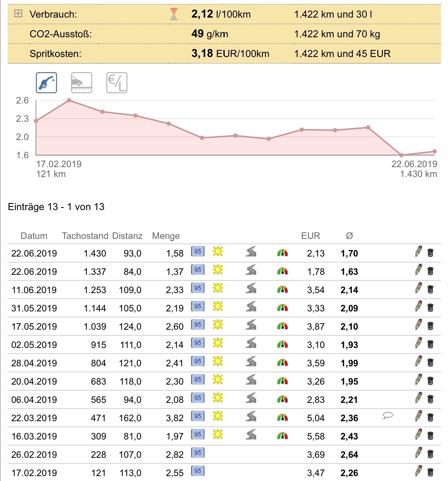Edit the 17.05.2019 entry with the pencil

click(418, 325)
